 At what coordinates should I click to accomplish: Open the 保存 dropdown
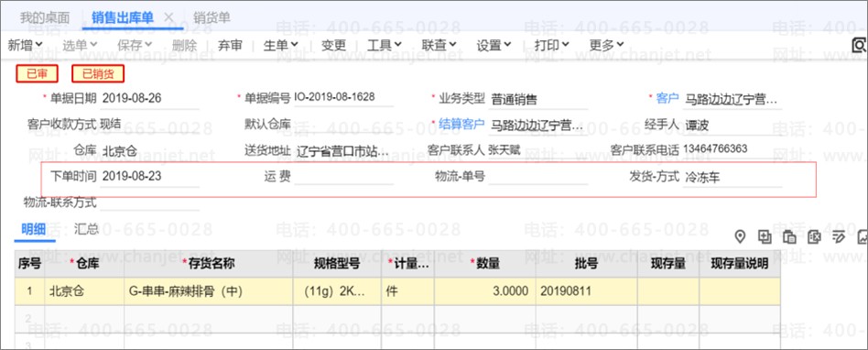coord(135,46)
